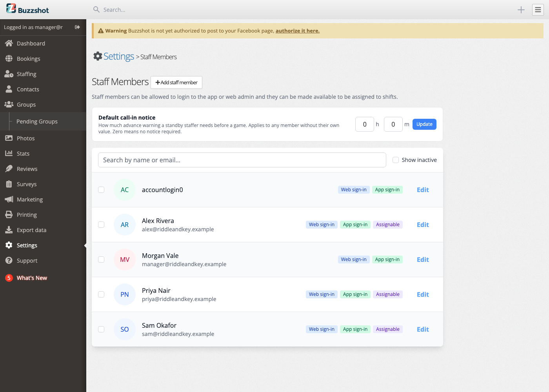Click the Settings breadcrumb link
Image resolution: width=549 pixels, height=392 pixels.
[118, 56]
